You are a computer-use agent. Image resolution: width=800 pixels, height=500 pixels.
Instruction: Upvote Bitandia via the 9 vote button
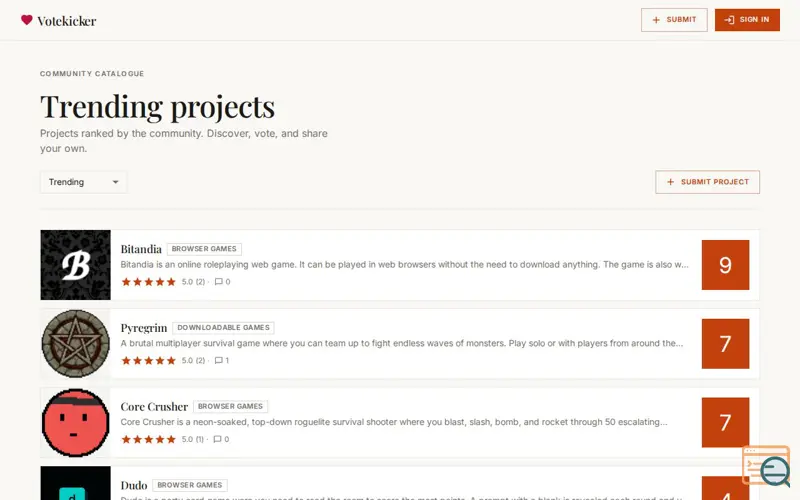tap(725, 265)
